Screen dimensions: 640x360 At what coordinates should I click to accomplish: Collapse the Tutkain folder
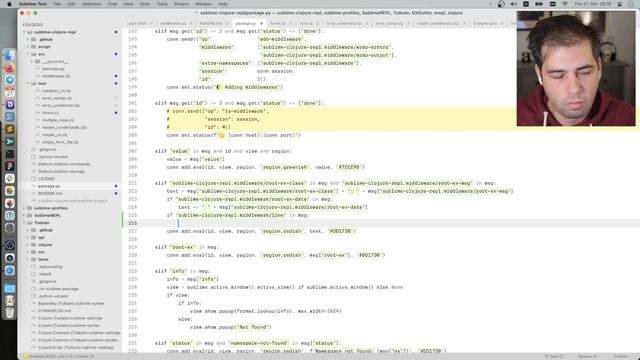[x=24, y=222]
